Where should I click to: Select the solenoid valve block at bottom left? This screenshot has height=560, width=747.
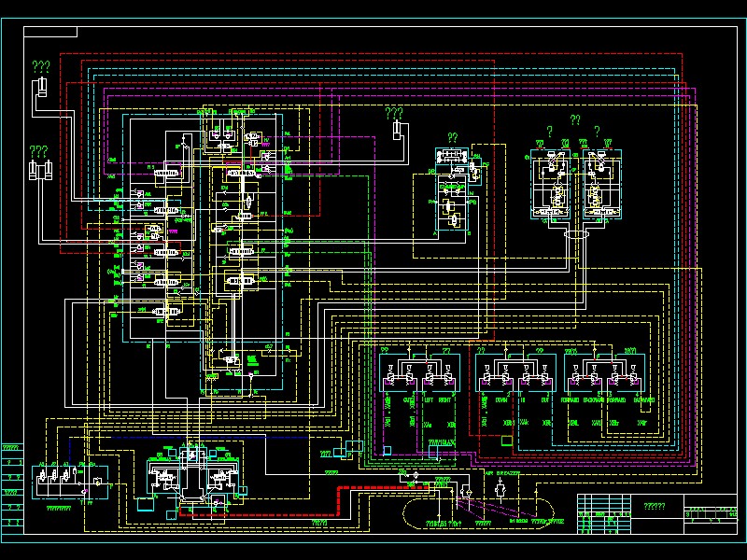70,483
